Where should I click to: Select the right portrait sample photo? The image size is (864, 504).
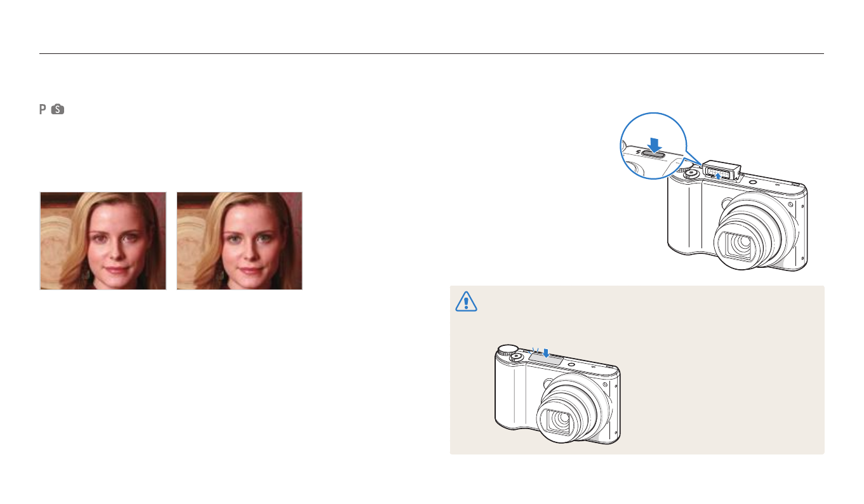click(x=239, y=241)
